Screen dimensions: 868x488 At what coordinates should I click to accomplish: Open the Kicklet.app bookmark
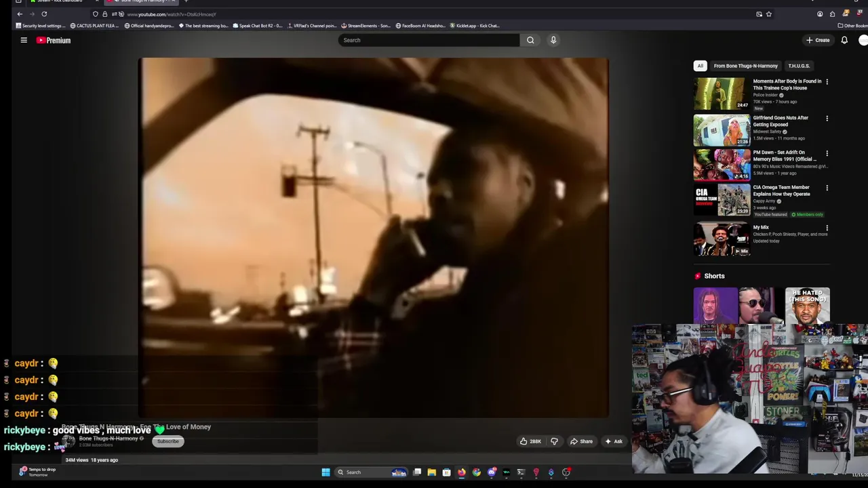coord(475,26)
